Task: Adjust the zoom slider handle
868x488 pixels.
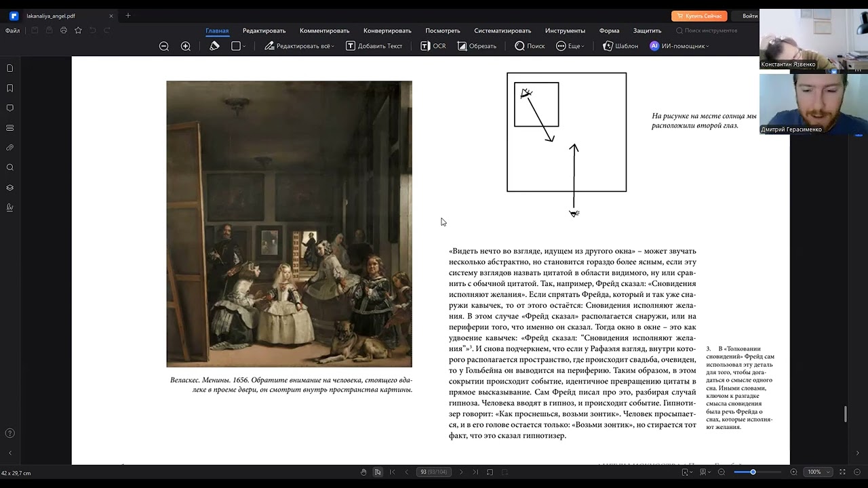Action: tap(753, 472)
